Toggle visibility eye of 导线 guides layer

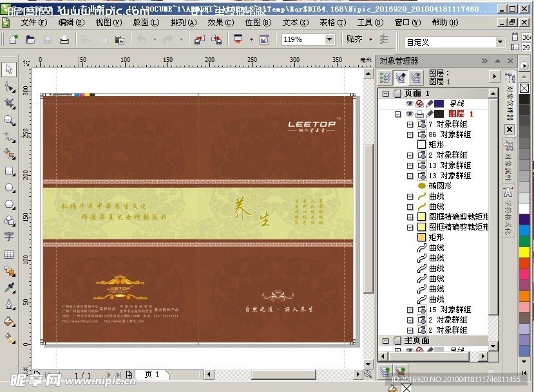click(x=409, y=104)
